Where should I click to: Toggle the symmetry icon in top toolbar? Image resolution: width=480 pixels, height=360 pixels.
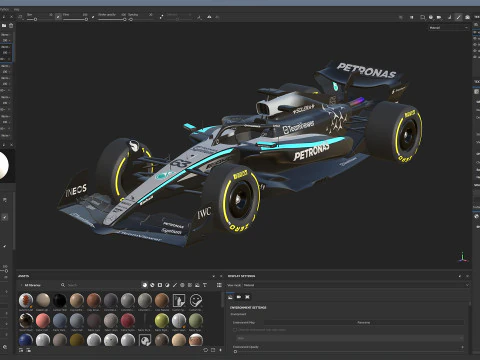click(209, 16)
